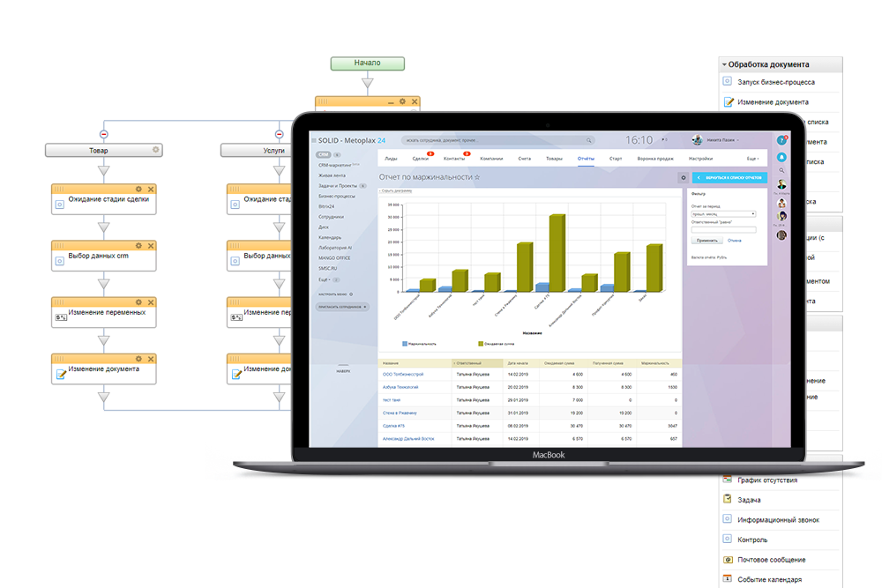882x588 pixels.
Task: Open the 'ООО Толбизнесстрой' deal link
Action: pyautogui.click(x=403, y=374)
